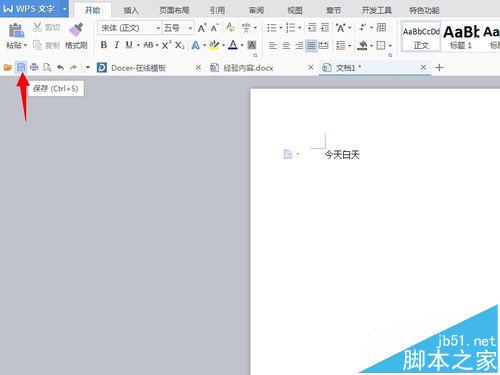Switch to the 开发工具 ribbon tab
This screenshot has width=500, height=375.
tap(376, 10)
